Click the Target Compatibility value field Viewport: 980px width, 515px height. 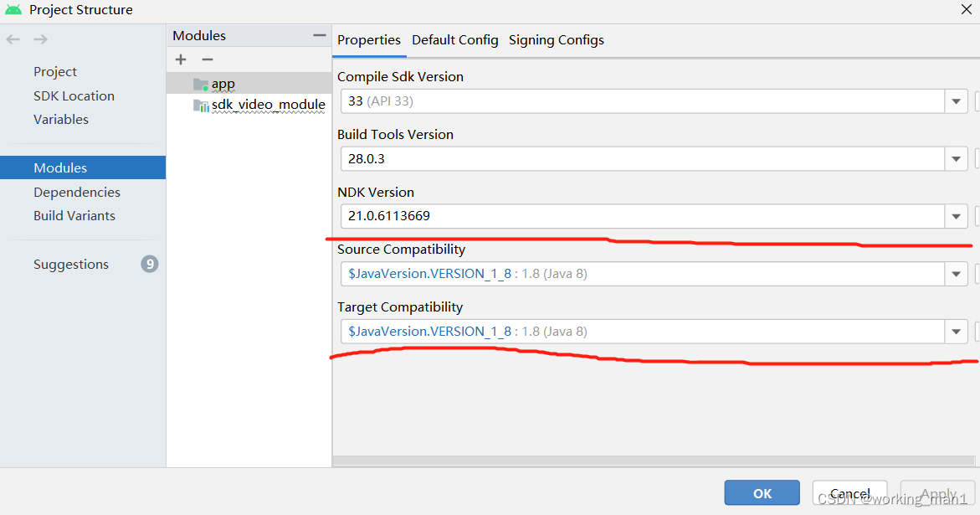[x=643, y=332]
